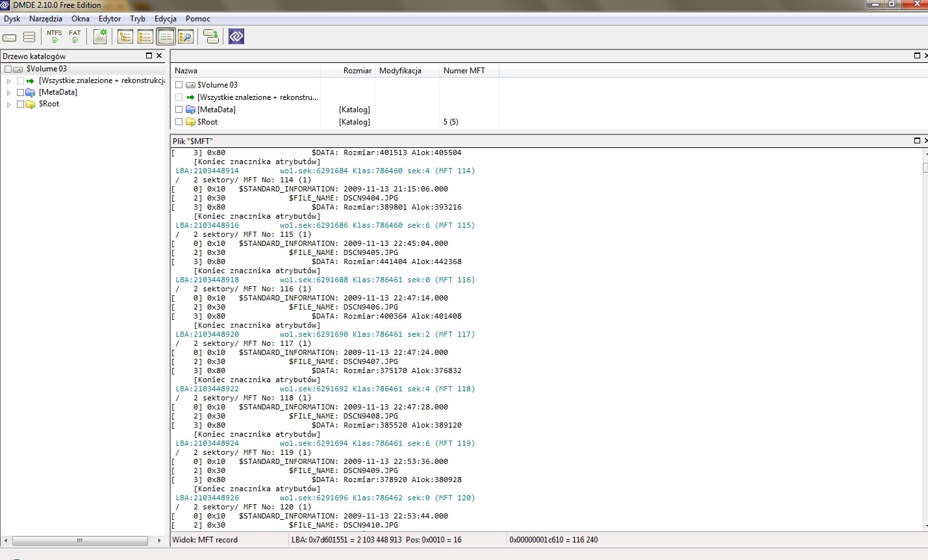The image size is (928, 560).
Task: Follow the LBA:2103448914 link line
Action: coord(325,171)
